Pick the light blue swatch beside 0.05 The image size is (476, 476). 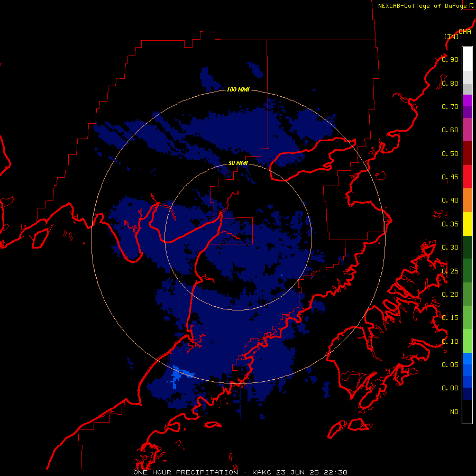click(x=467, y=359)
